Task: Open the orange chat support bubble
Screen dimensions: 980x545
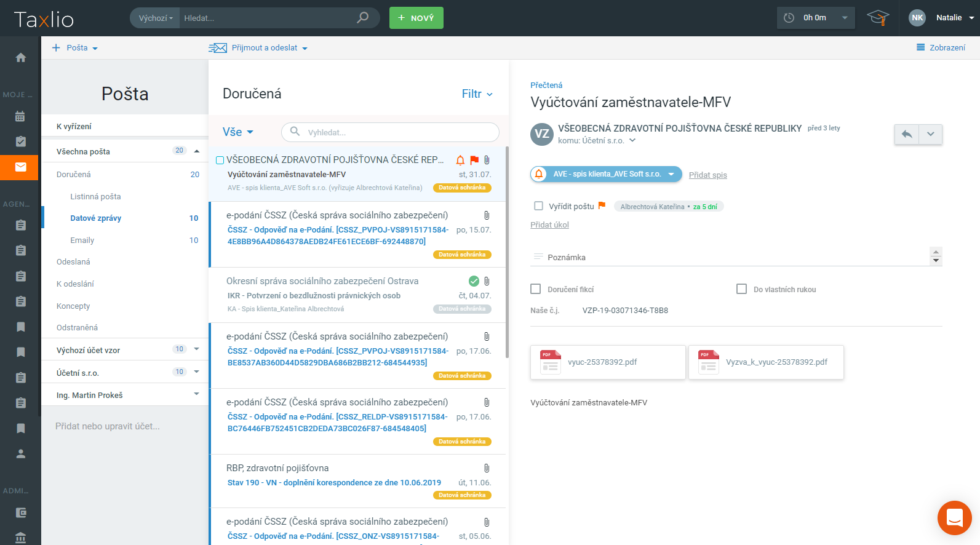Action: [954, 517]
